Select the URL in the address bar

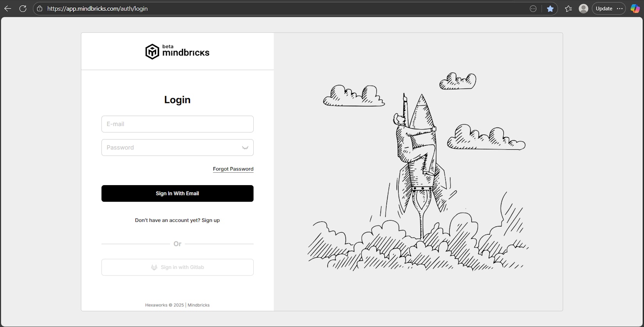97,9
